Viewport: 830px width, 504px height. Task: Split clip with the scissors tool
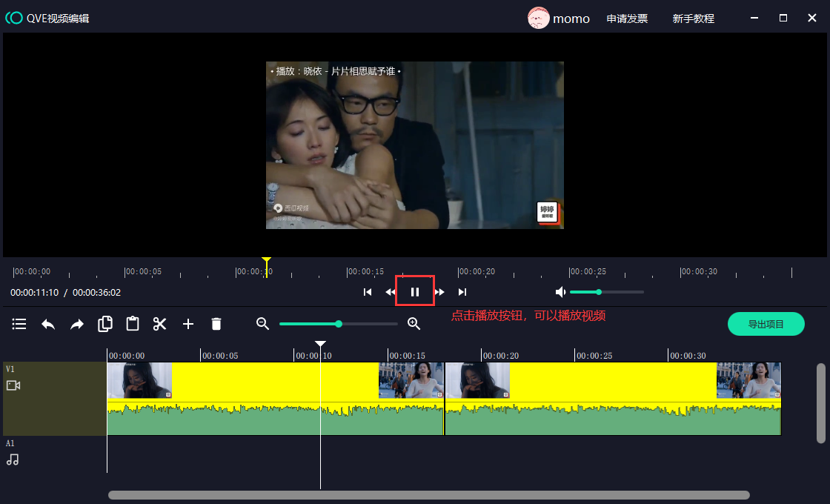click(x=160, y=324)
